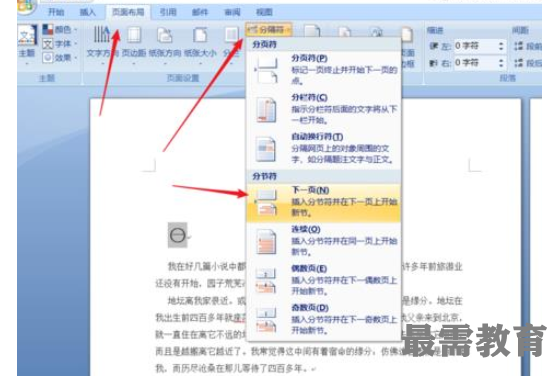Open the 引用 tab
Screen dimensions: 553x380
pyautogui.click(x=168, y=12)
